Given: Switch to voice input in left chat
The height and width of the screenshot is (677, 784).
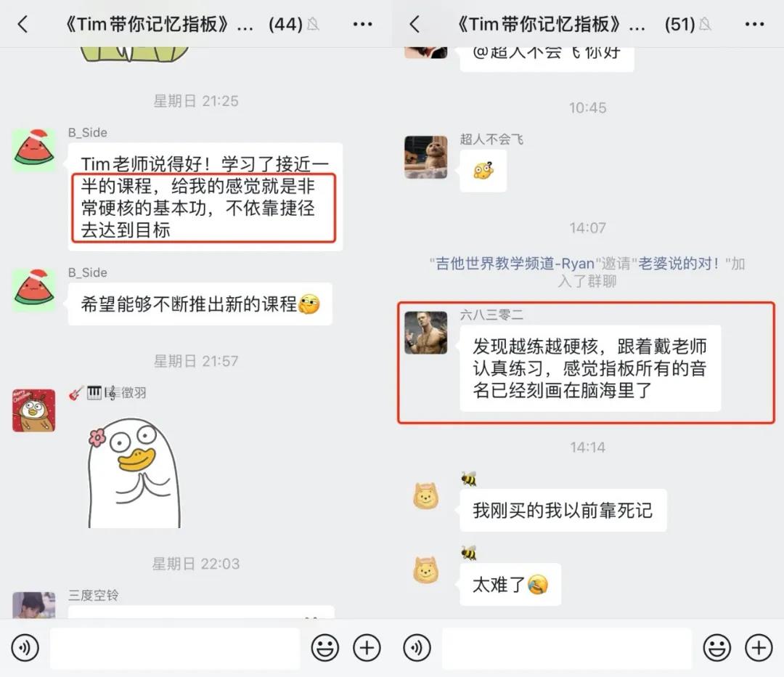Looking at the screenshot, I should tap(25, 647).
